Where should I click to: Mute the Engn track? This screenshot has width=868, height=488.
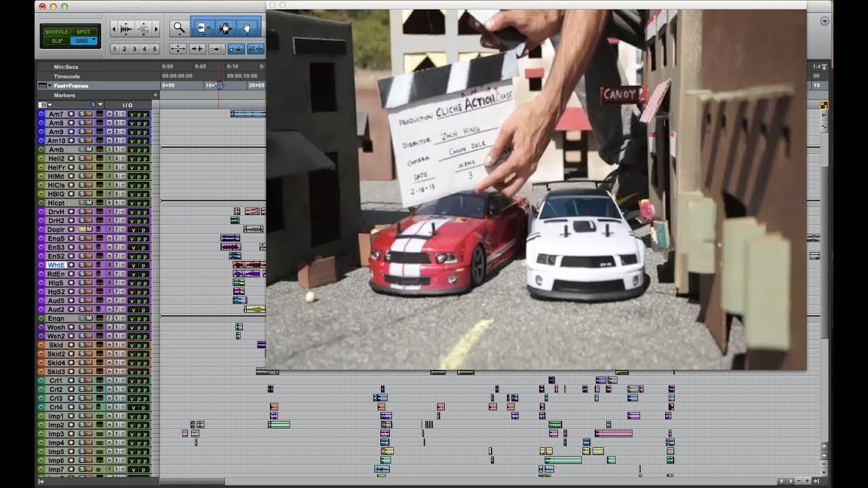(89, 318)
